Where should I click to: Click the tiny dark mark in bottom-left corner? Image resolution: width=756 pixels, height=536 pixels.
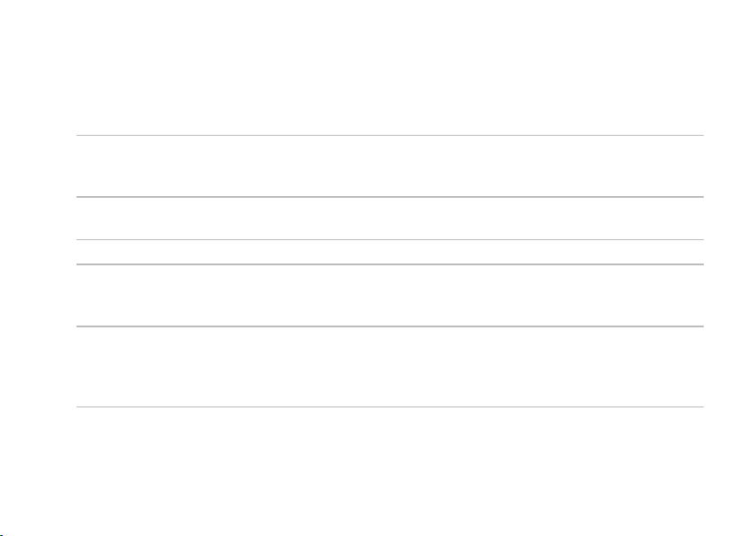click(x=2, y=534)
